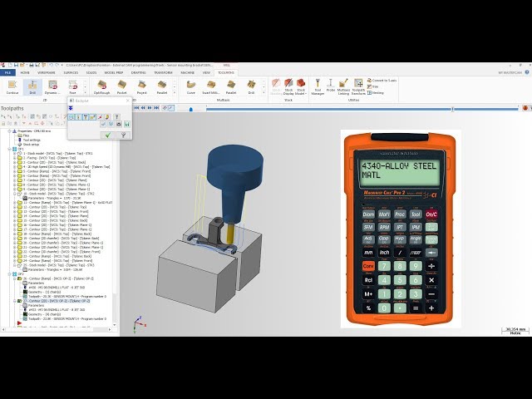Image resolution: width=532 pixels, height=399 pixels.
Task: Select the Curve multiaxis toolpath
Action: (191, 86)
